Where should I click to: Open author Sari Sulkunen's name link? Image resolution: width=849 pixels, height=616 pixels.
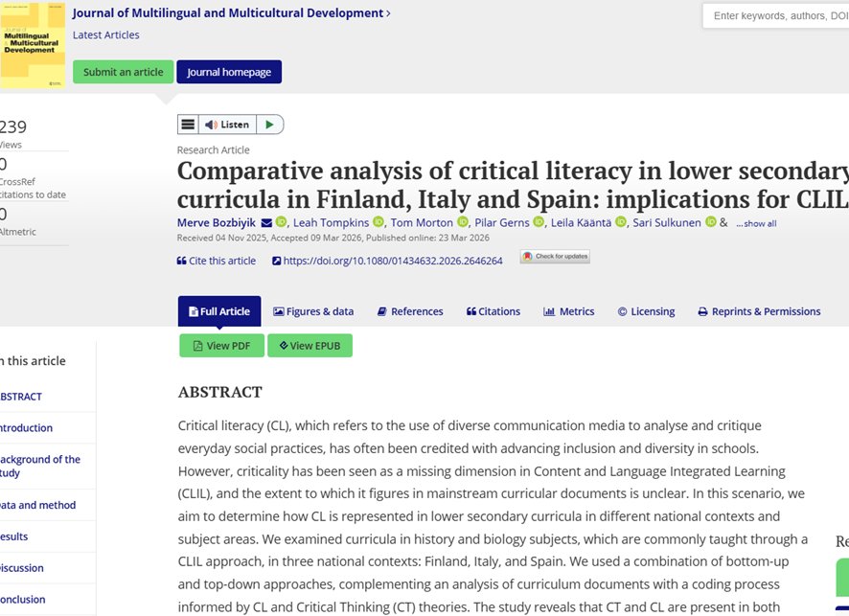pyautogui.click(x=667, y=222)
